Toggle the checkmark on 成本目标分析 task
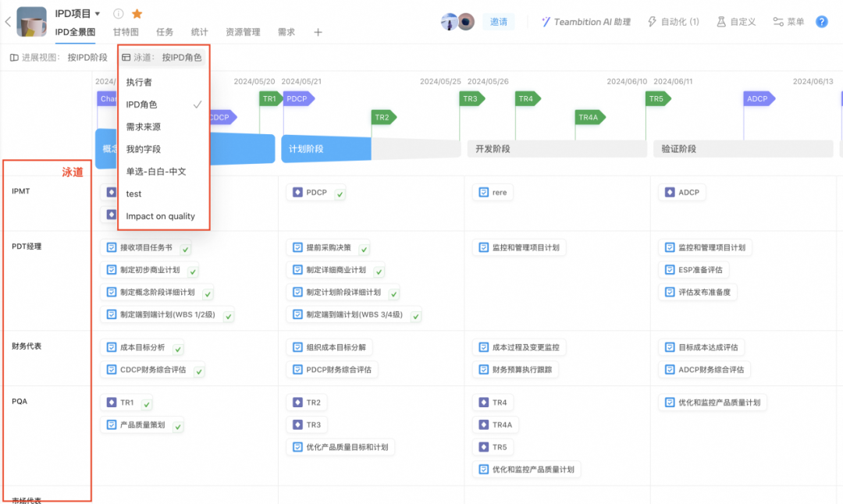Viewport: 843px width, 504px height. coord(178,349)
